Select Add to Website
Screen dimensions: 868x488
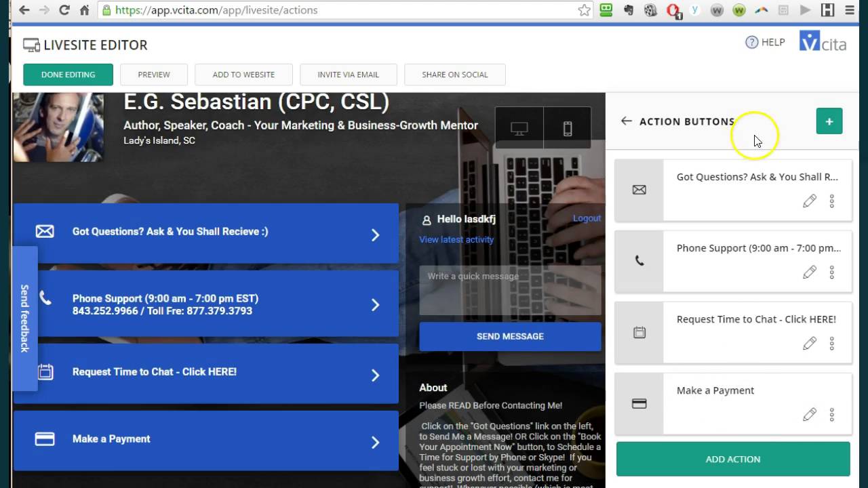point(243,75)
